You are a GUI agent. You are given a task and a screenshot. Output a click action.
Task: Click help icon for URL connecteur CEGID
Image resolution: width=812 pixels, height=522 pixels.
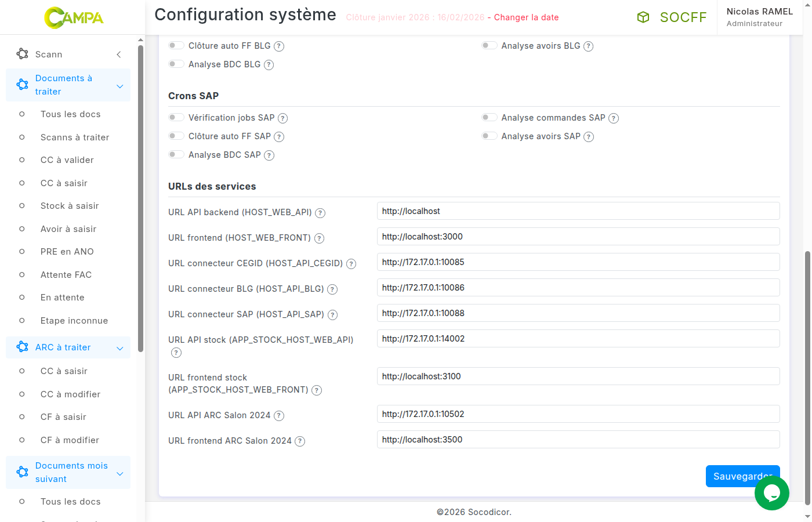coord(351,264)
